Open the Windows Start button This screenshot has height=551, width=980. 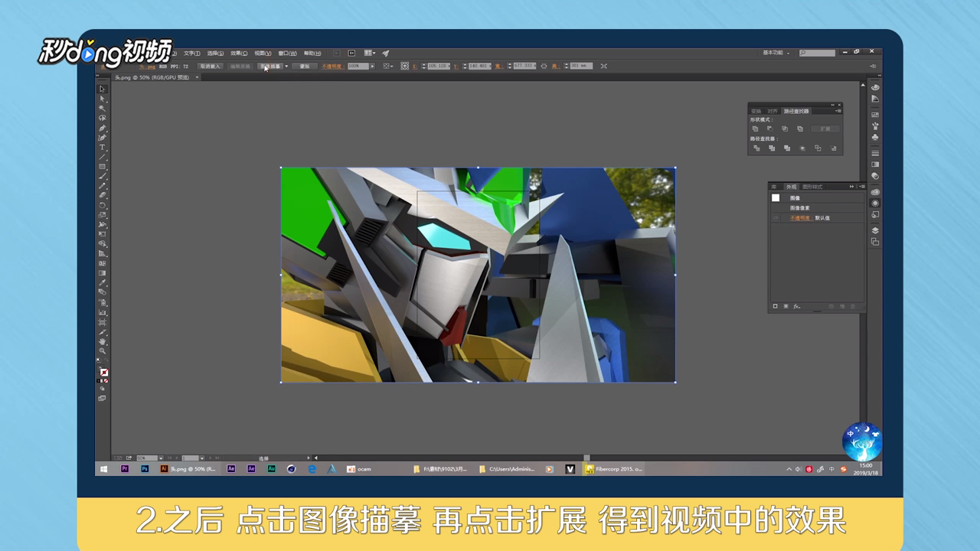coord(103,469)
